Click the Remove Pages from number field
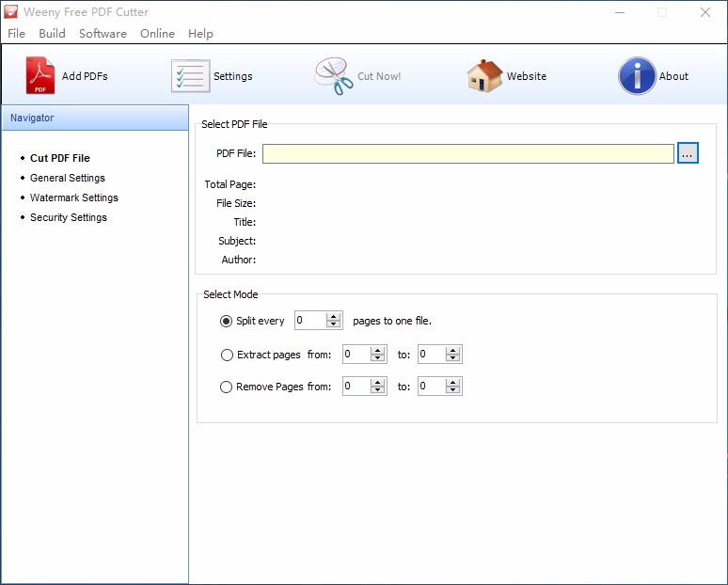Screen dimensions: 728x585 click(356, 387)
